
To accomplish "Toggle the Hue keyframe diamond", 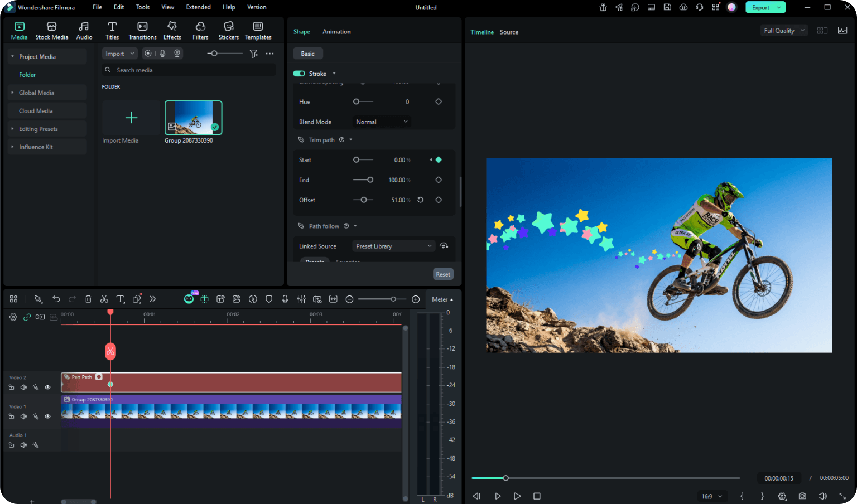I will [439, 101].
